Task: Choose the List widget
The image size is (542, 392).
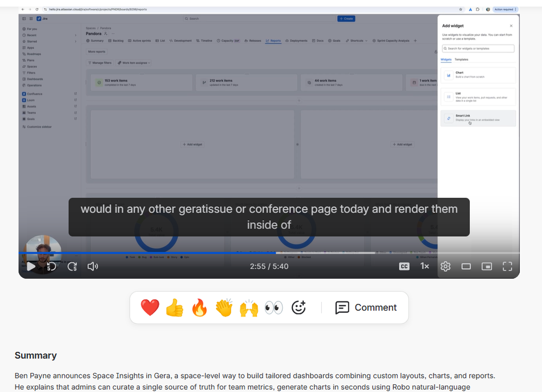Action: point(478,97)
